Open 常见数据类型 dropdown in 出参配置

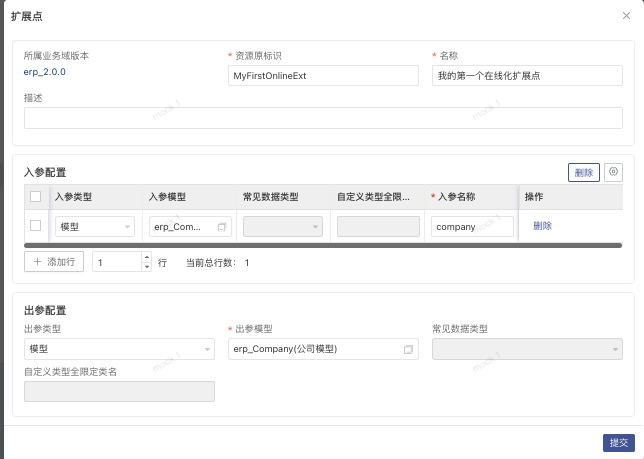527,349
